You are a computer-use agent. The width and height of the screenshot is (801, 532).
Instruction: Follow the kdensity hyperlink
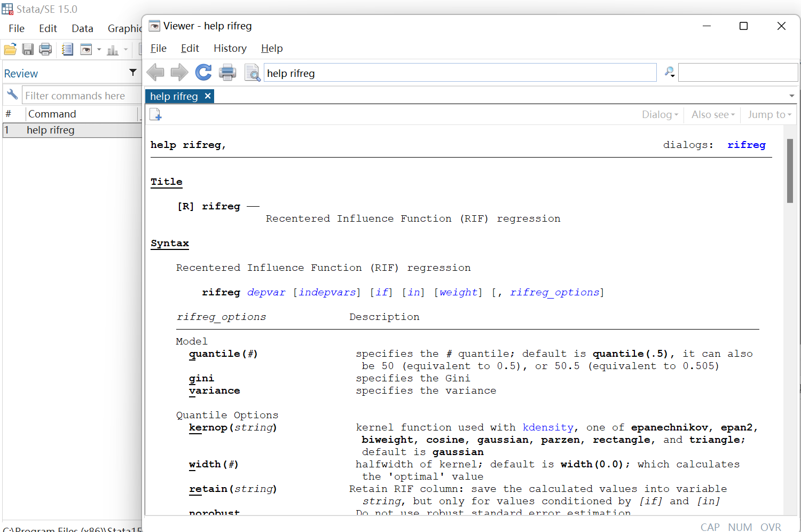point(547,427)
